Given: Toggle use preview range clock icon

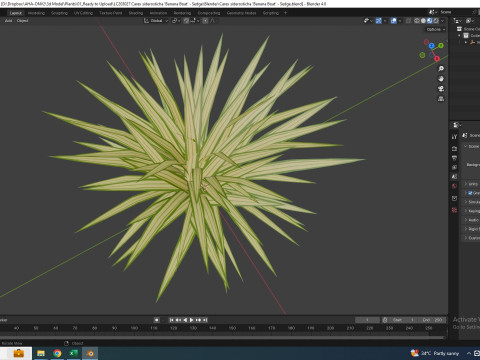Looking at the screenshot, I should tap(385, 320).
